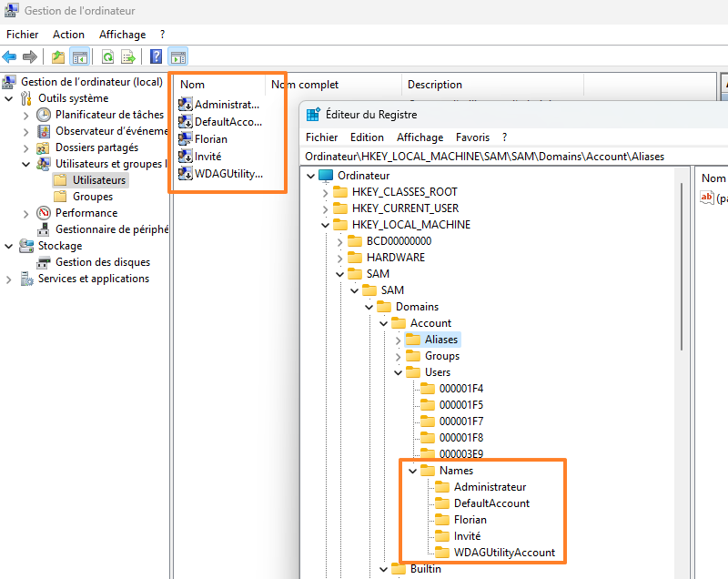The height and width of the screenshot is (579, 728).
Task: Toggle the action pane toolbar icon
Action: coord(177,56)
